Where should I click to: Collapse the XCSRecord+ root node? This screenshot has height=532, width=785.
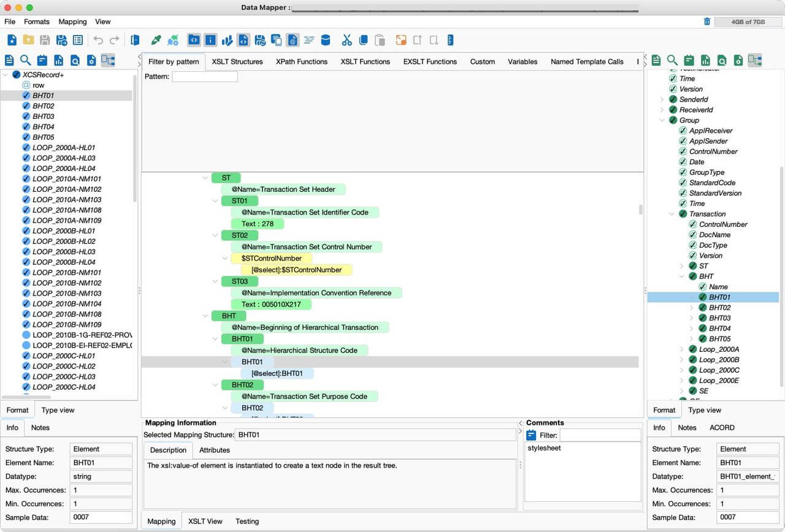[x=6, y=75]
